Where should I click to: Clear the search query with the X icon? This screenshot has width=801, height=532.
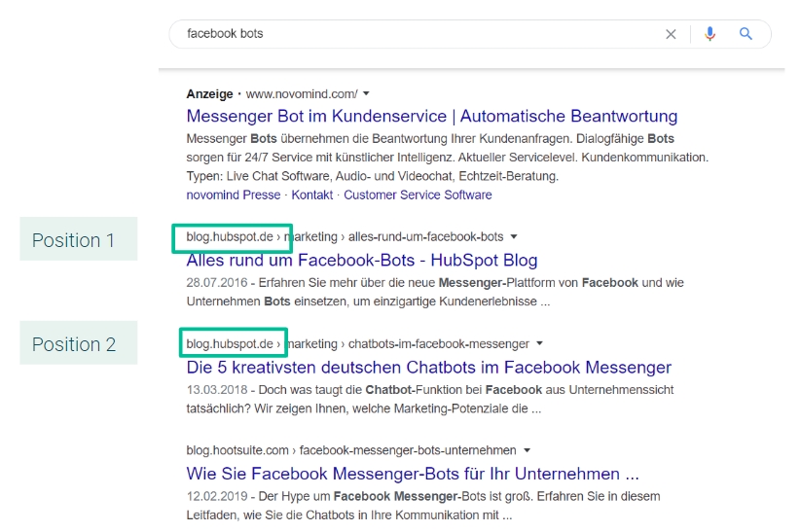(671, 34)
